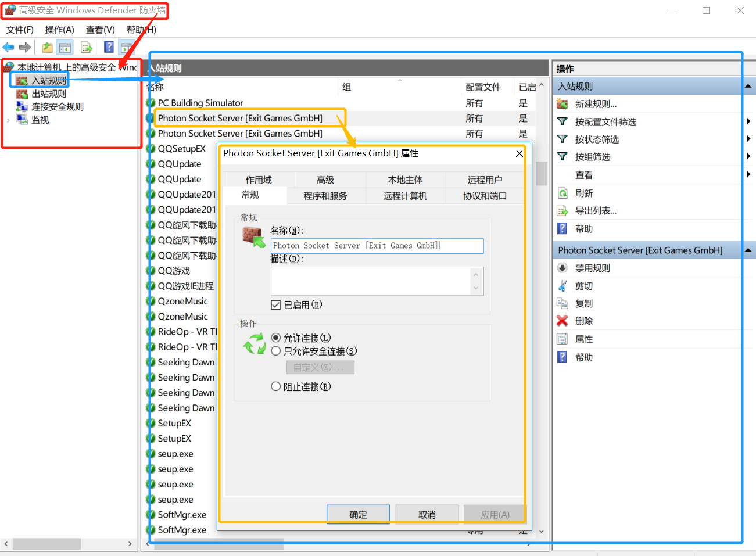Switch to the 协议和端口 tab
The image size is (756, 556).
(485, 196)
